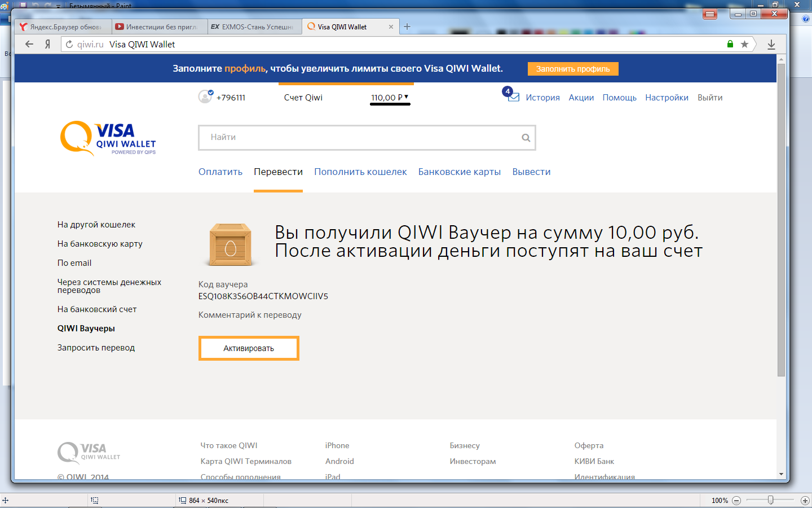
Task: Open the Перевести section
Action: pos(278,172)
